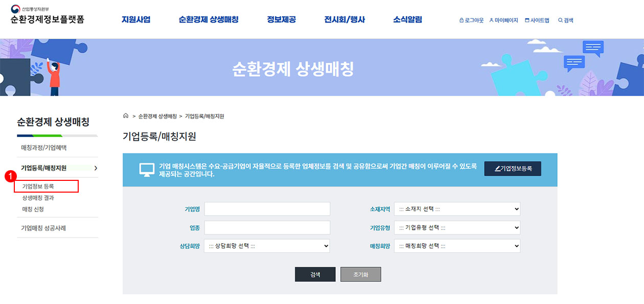
Task: Open the 상담희망 선택 dropdown
Action: [267, 246]
